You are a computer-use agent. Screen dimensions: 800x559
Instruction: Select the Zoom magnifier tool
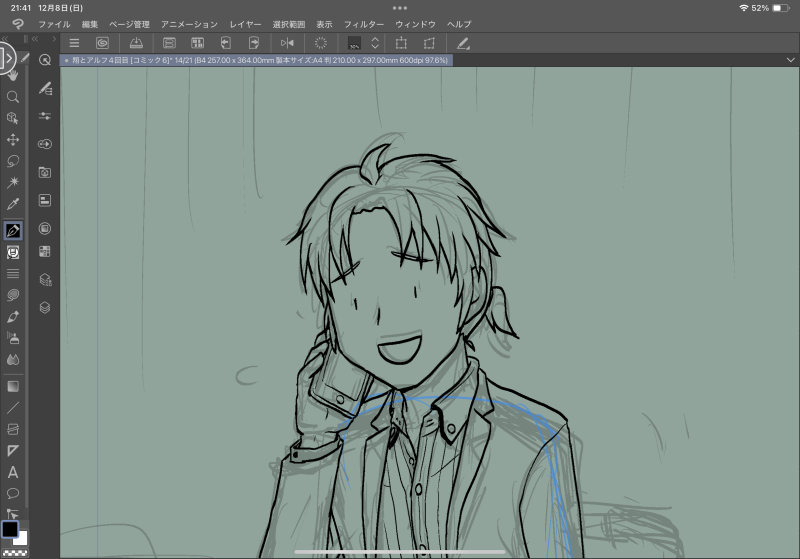click(x=13, y=97)
